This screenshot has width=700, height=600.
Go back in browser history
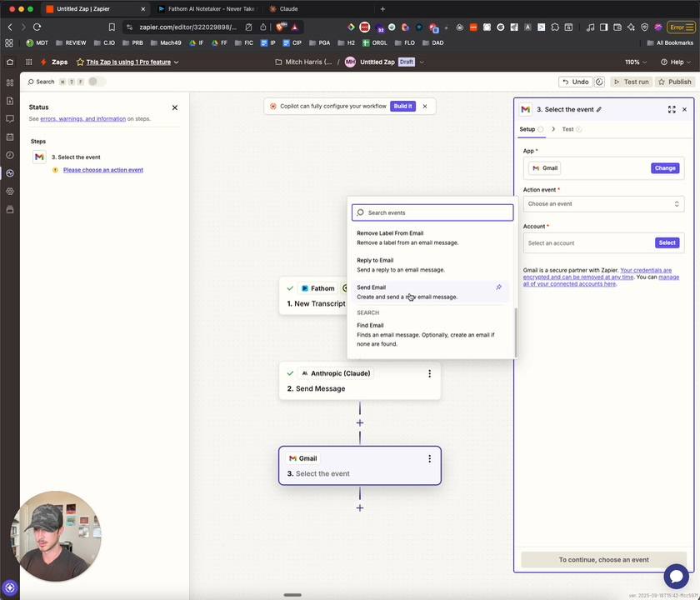click(10, 27)
